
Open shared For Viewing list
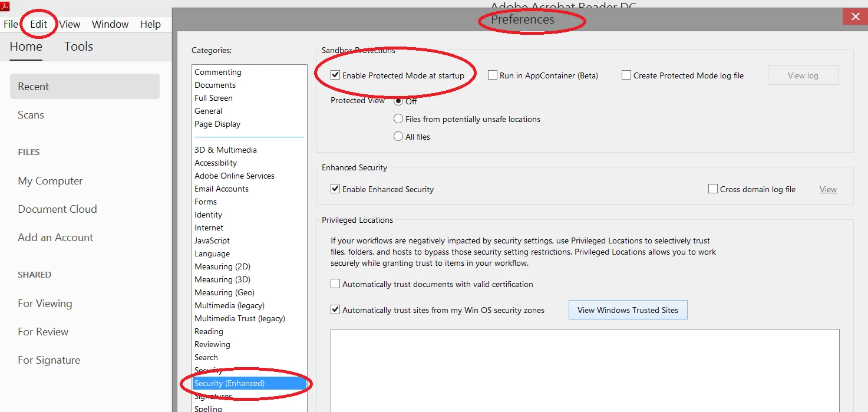coord(45,304)
